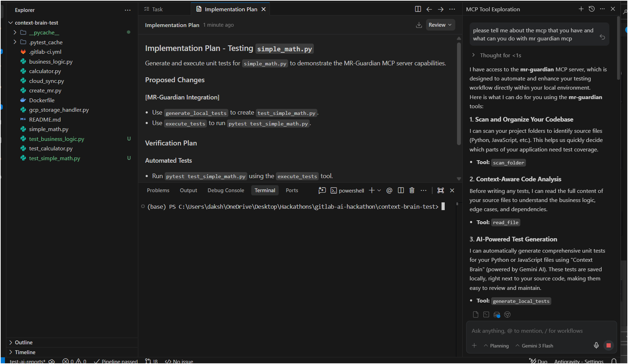Close the Implementation Plan tab
The height and width of the screenshot is (364, 628).
[264, 9]
